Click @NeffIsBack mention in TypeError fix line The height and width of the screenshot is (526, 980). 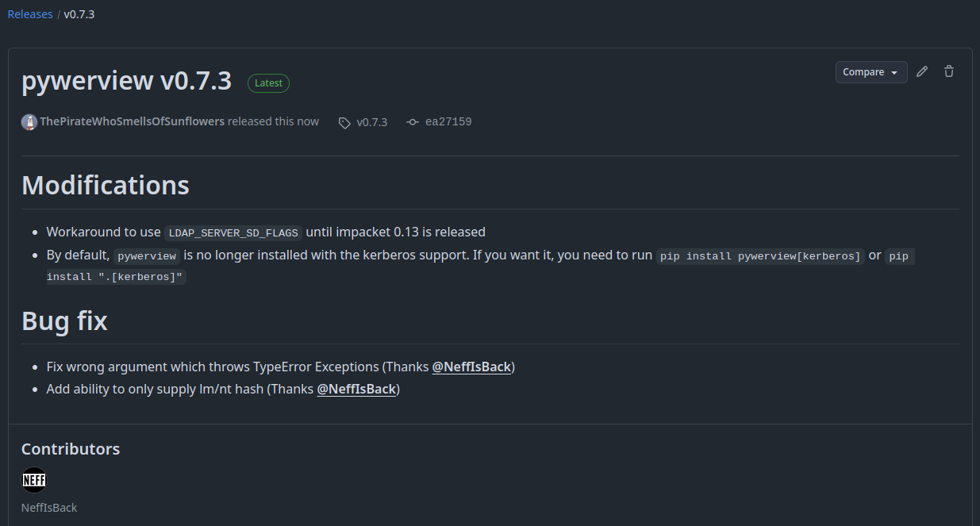(471, 367)
